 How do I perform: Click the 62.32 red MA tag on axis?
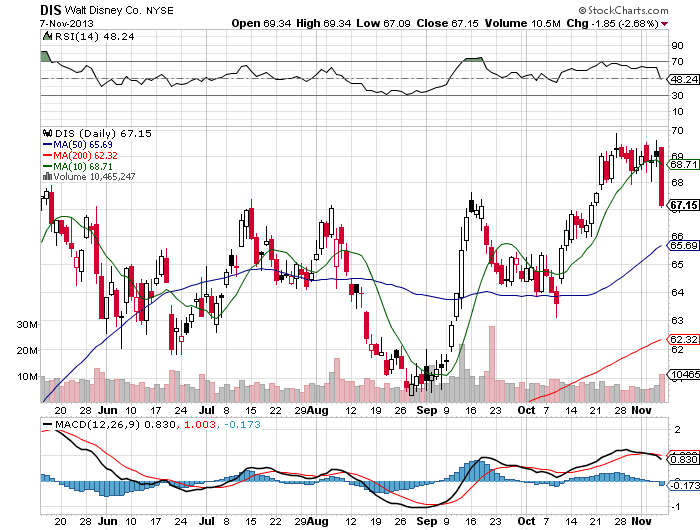683,339
